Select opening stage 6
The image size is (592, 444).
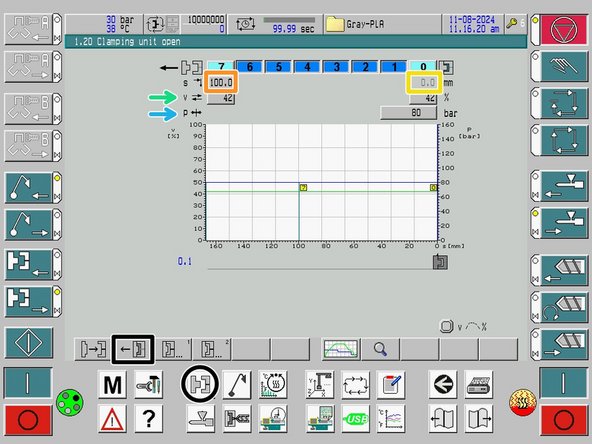pos(250,66)
